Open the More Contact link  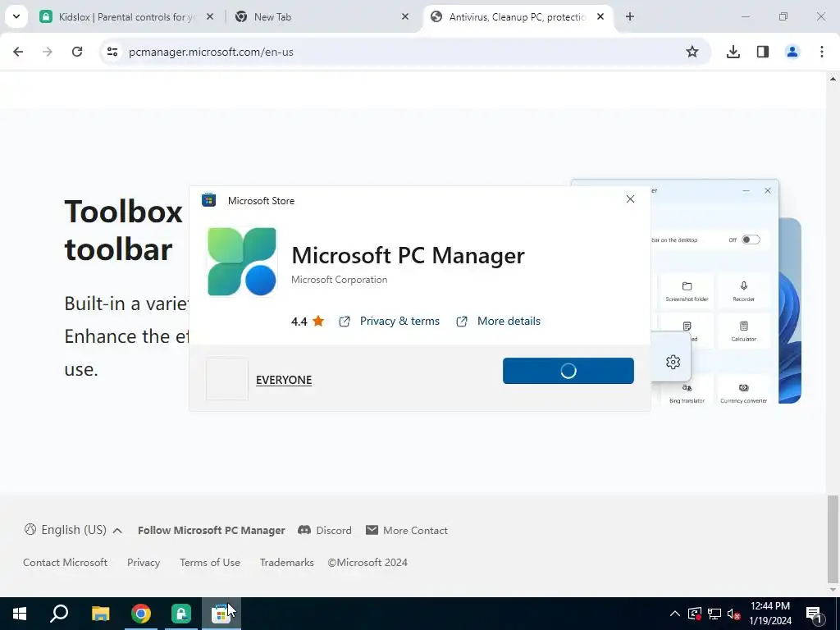tap(407, 531)
